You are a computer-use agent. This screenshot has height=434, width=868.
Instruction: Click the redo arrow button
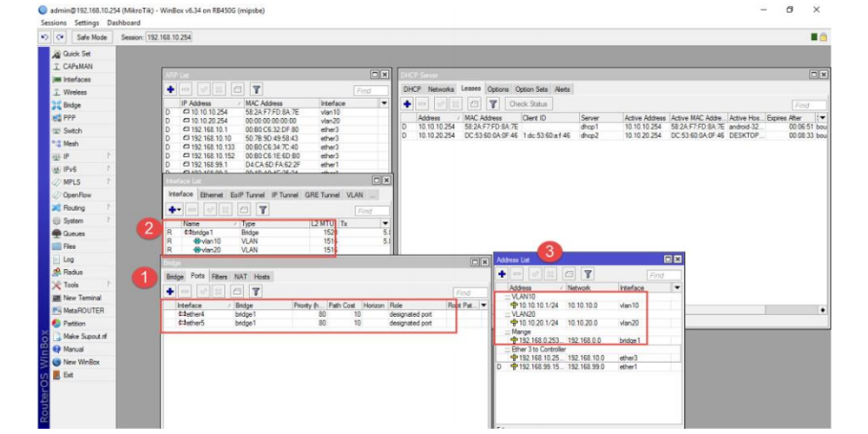pyautogui.click(x=61, y=37)
